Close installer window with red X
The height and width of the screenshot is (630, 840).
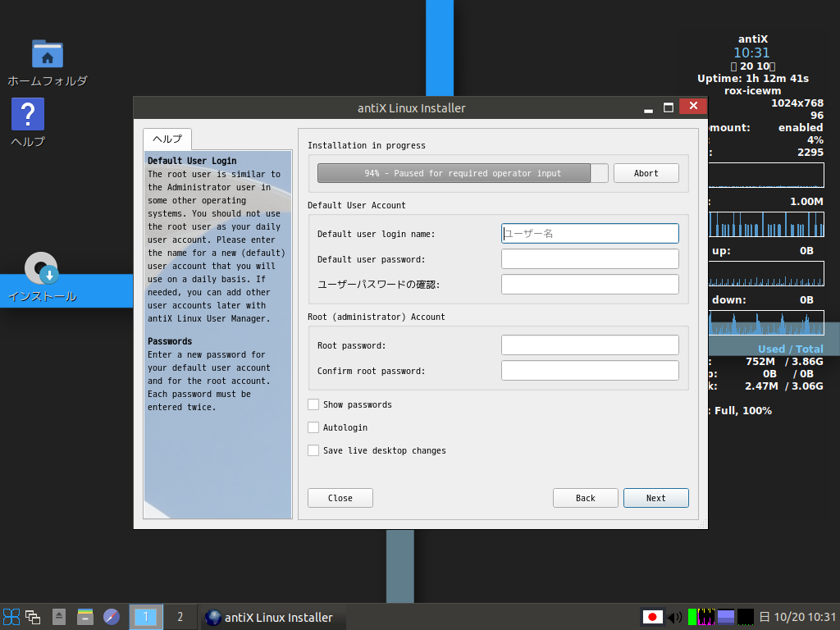pos(693,106)
